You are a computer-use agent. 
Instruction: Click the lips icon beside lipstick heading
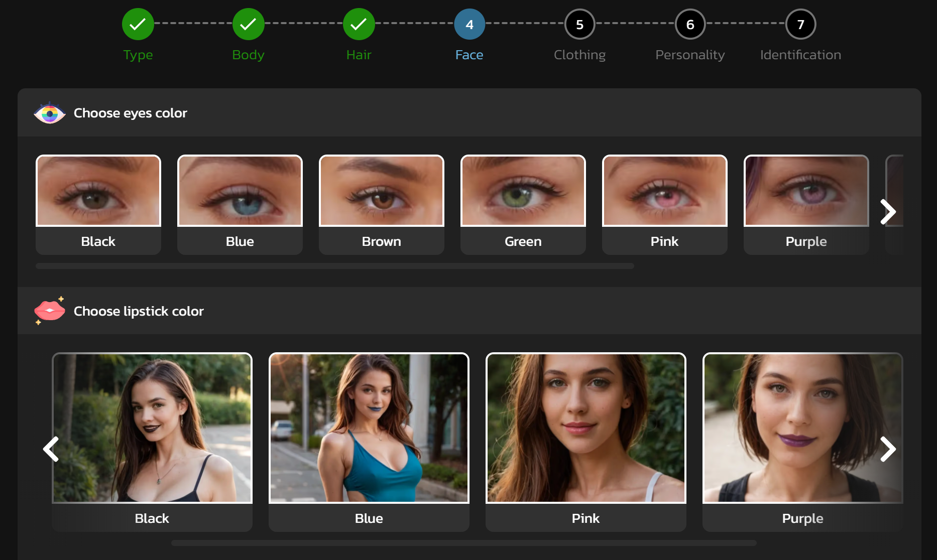pos(50,311)
